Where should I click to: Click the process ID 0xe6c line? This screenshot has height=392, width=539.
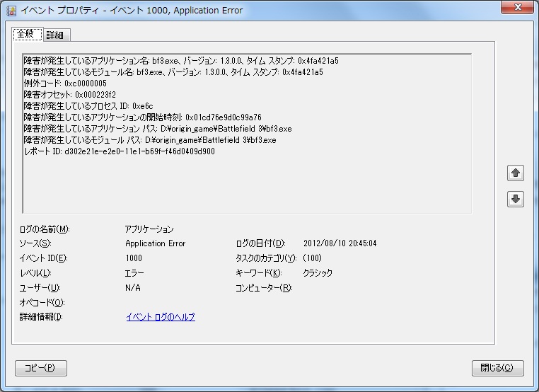88,106
